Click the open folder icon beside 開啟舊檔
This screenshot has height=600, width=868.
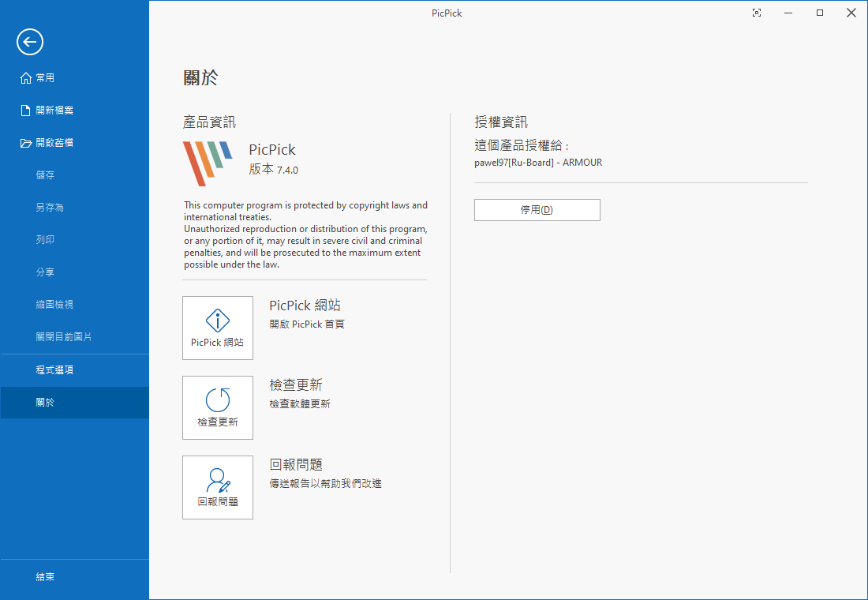point(25,143)
